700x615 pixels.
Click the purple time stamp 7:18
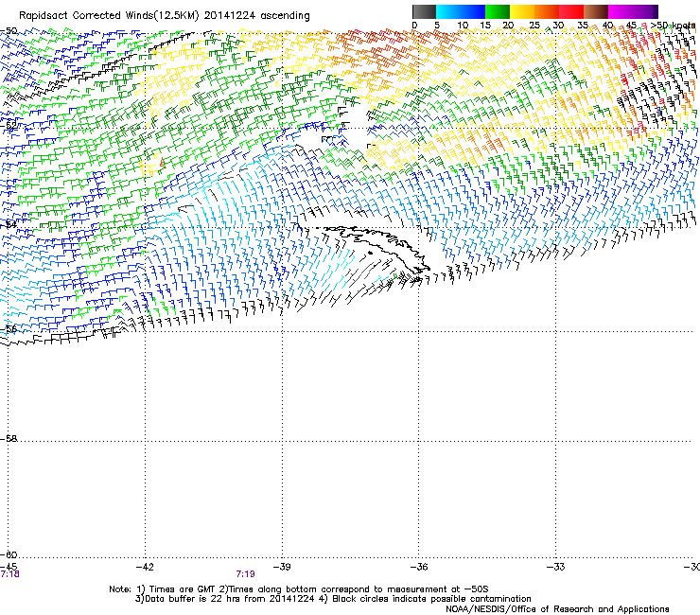coord(9,574)
